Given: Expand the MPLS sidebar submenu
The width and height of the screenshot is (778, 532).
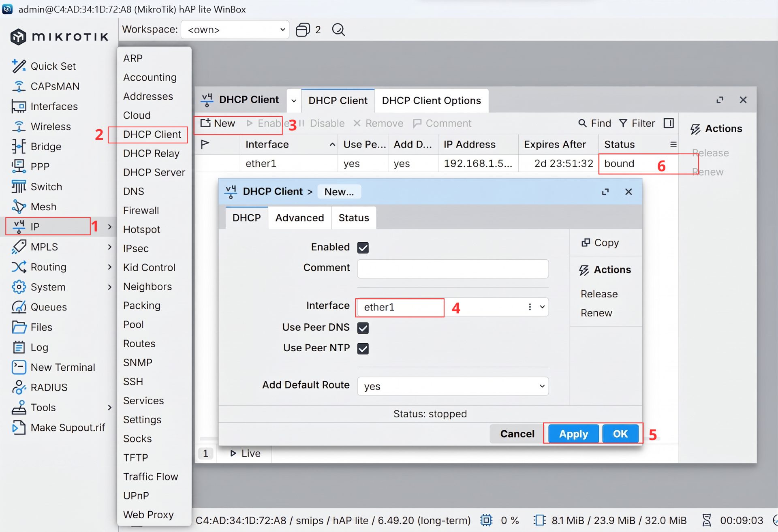Looking at the screenshot, I should click(109, 247).
